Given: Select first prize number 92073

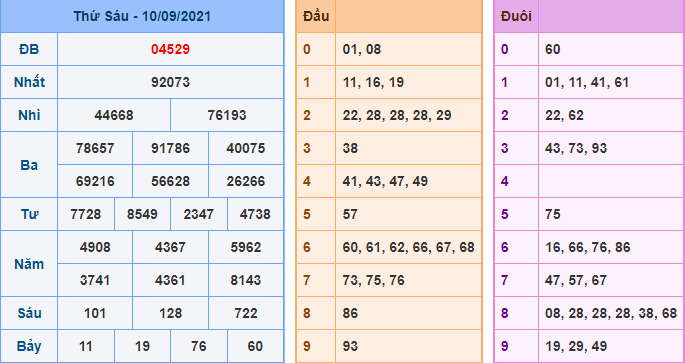Looking at the screenshot, I should (x=170, y=82).
